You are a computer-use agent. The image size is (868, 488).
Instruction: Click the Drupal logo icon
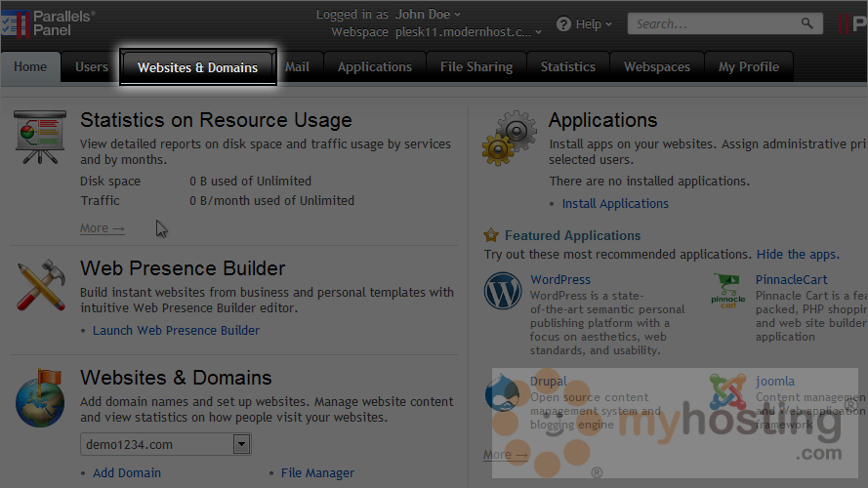502,392
